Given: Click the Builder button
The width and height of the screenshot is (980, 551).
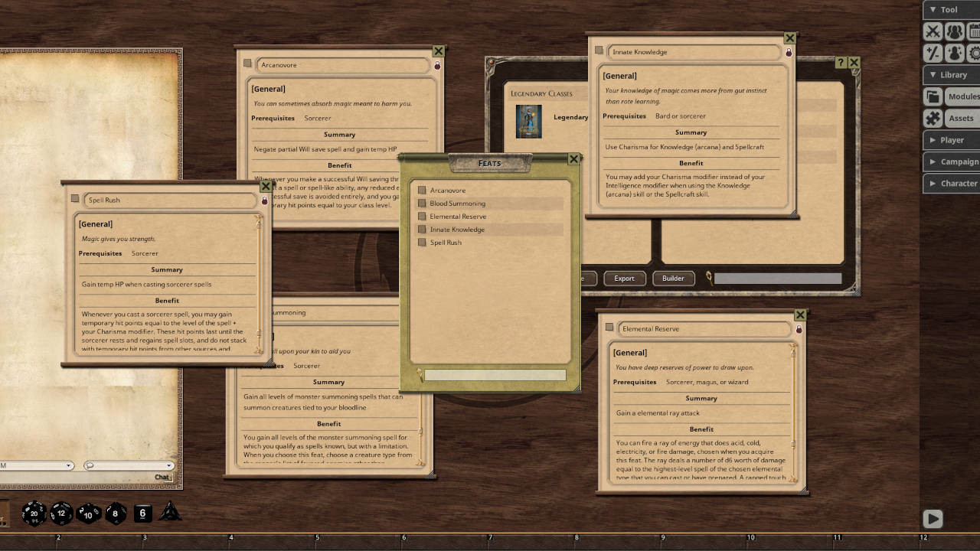Looking at the screenshot, I should 673,279.
